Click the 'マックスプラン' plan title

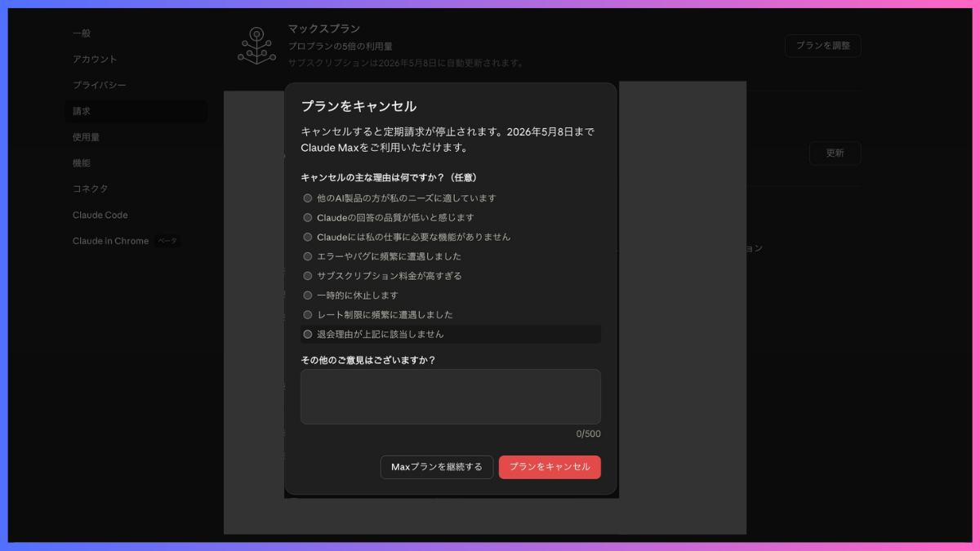(x=324, y=29)
